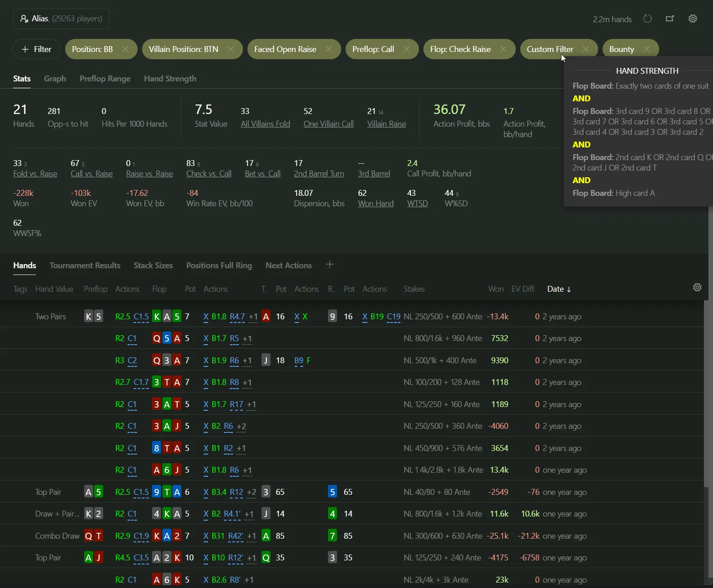Click the refresh icon next to hand count
Screen dimensions: 713x588
point(647,19)
